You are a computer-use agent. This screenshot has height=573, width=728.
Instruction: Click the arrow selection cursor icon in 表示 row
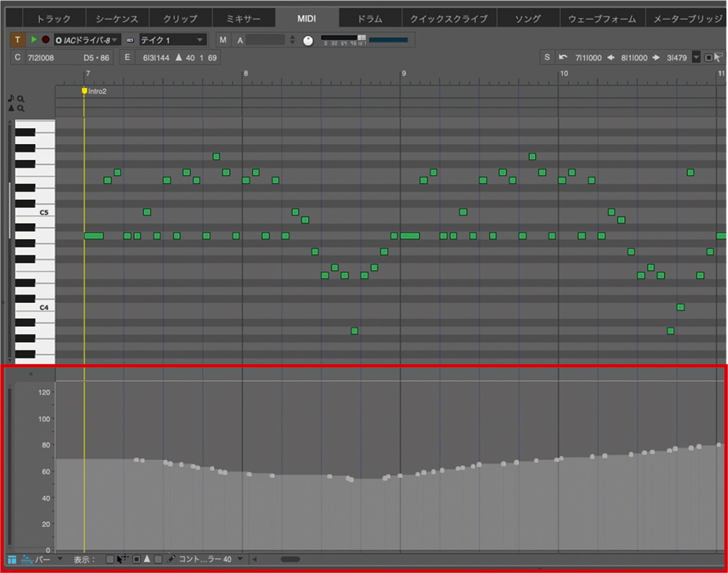coord(122,559)
